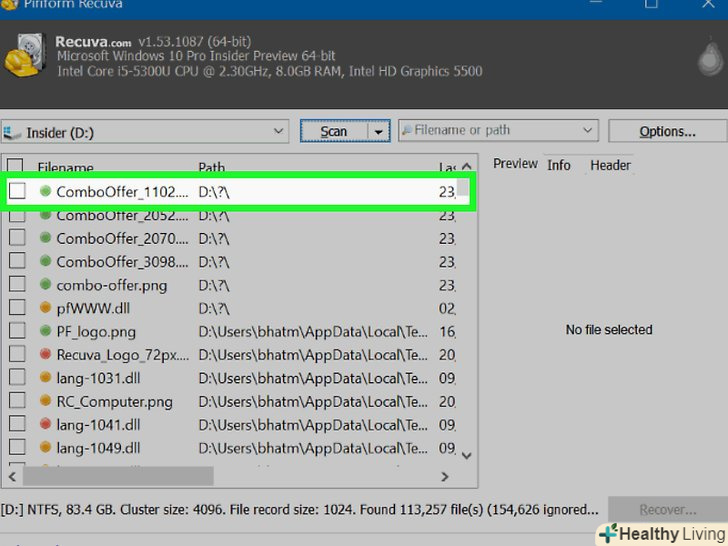Screen dimensions: 728x546
Task: Switch to the Info tab
Action: [559, 165]
